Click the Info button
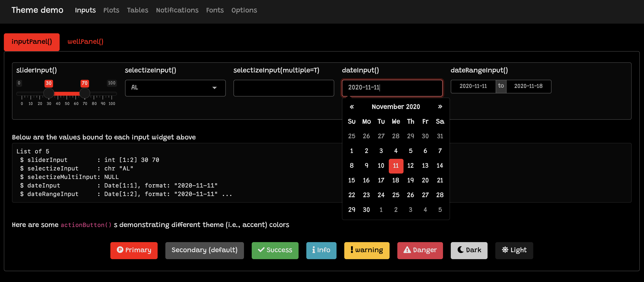This screenshot has height=282, width=644. 321,250
